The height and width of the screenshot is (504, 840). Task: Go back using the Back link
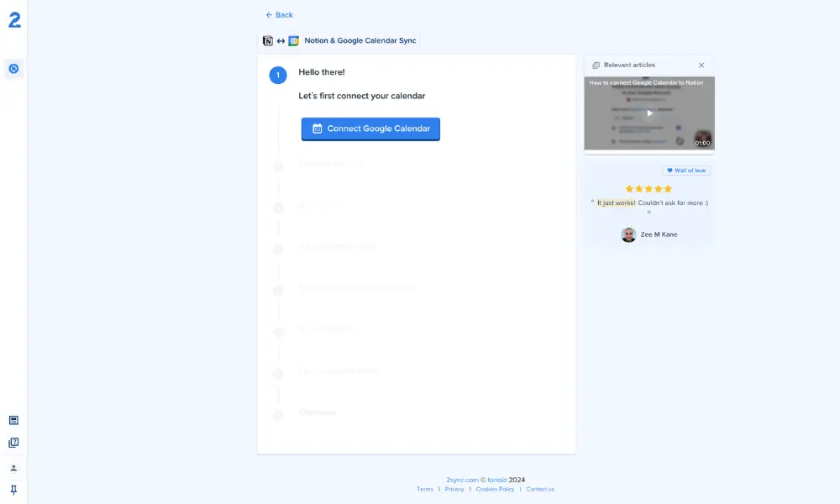[279, 15]
